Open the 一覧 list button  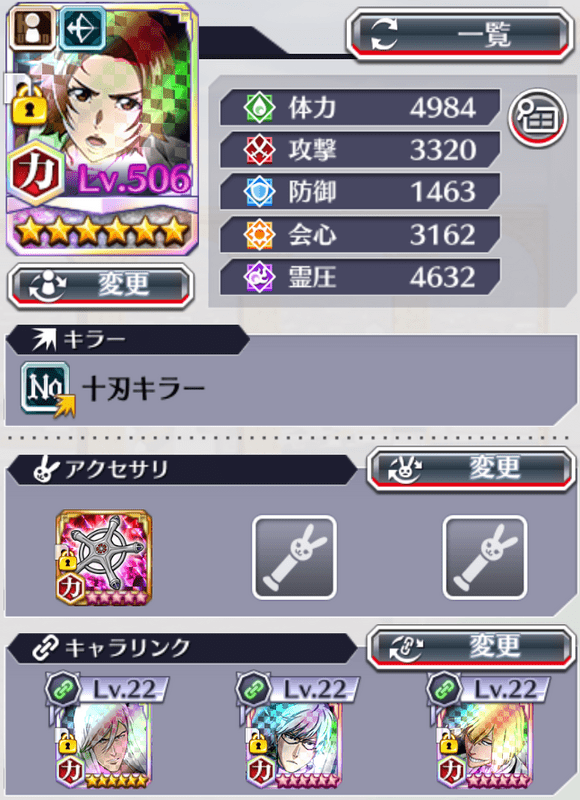tap(460, 35)
